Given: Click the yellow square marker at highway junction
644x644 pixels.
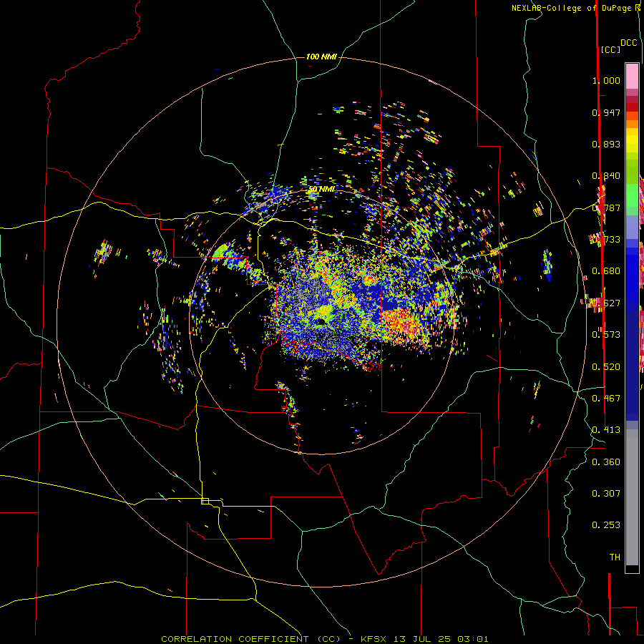Looking at the screenshot, I should click(205, 501).
